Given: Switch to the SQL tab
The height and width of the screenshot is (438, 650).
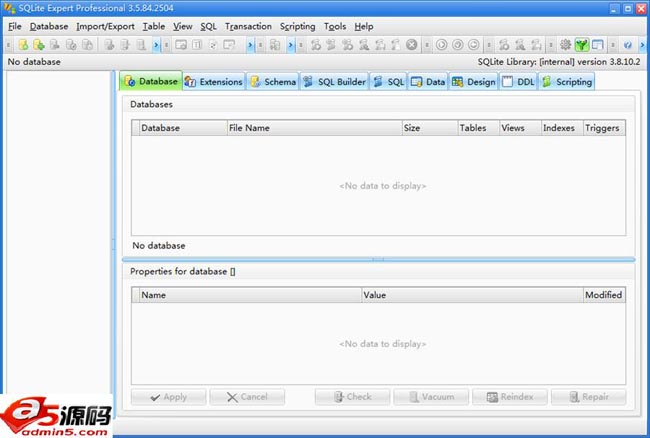Looking at the screenshot, I should click(388, 82).
